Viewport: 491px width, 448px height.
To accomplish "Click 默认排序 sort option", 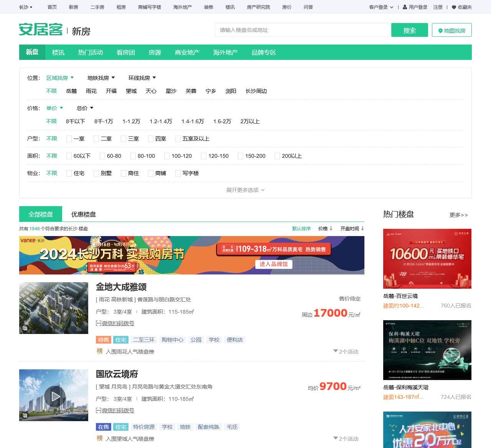I will click(x=302, y=228).
